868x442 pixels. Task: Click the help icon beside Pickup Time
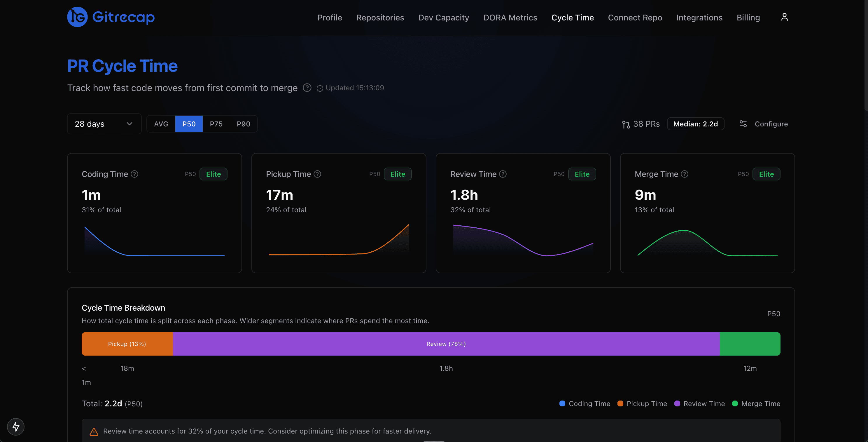[317, 174]
